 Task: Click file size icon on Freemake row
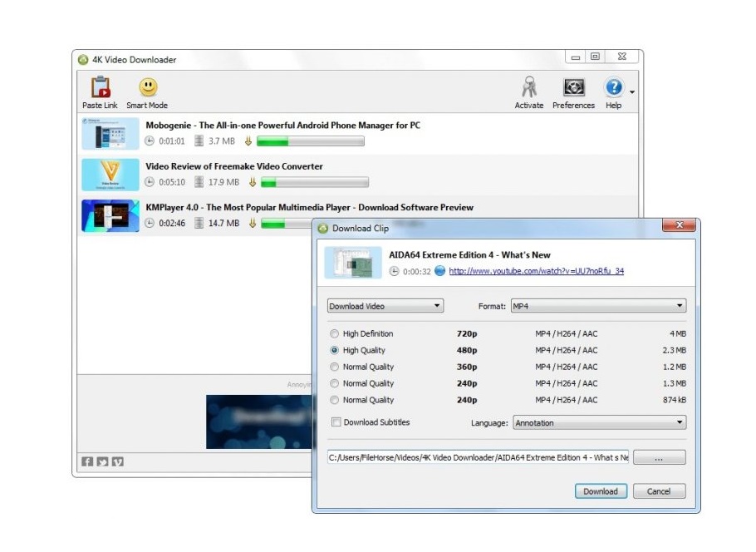[199, 182]
